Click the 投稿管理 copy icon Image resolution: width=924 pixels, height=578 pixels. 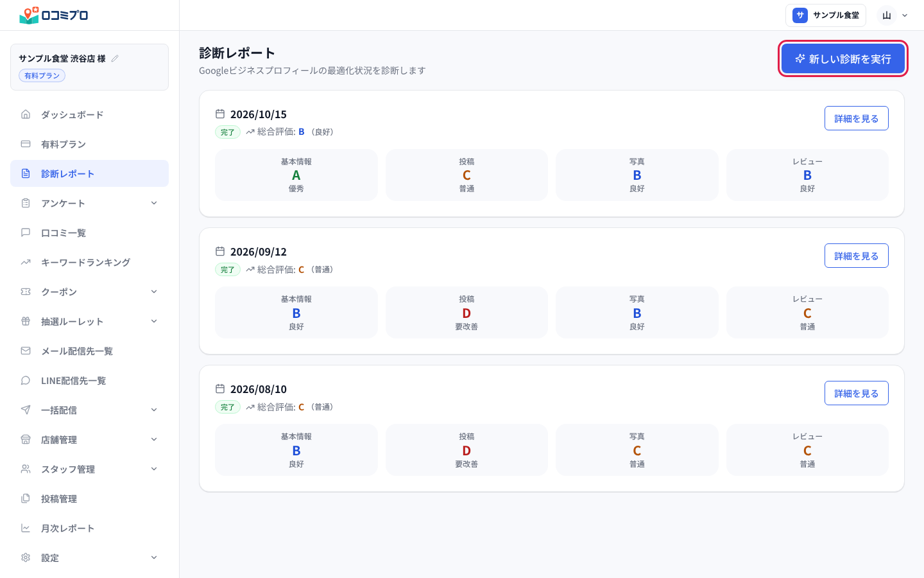point(26,498)
